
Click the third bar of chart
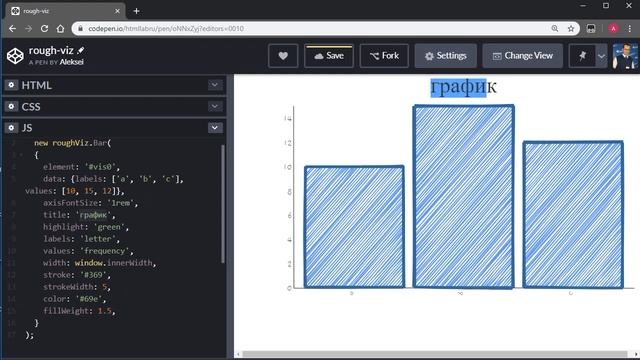point(573,214)
